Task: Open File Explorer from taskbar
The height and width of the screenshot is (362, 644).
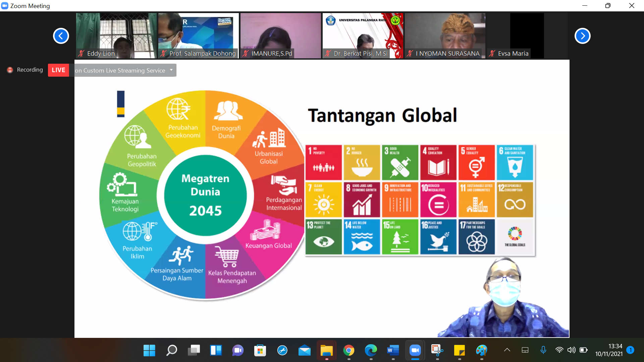Action: coord(326,350)
